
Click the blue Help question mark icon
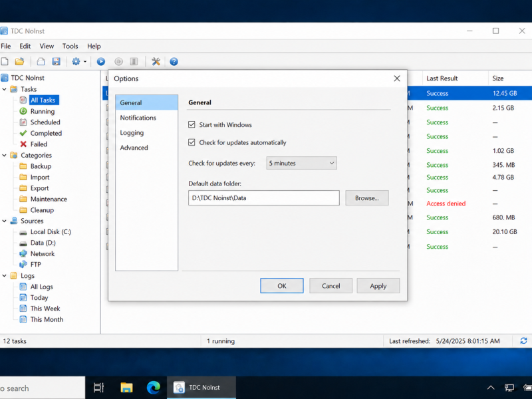click(x=174, y=61)
